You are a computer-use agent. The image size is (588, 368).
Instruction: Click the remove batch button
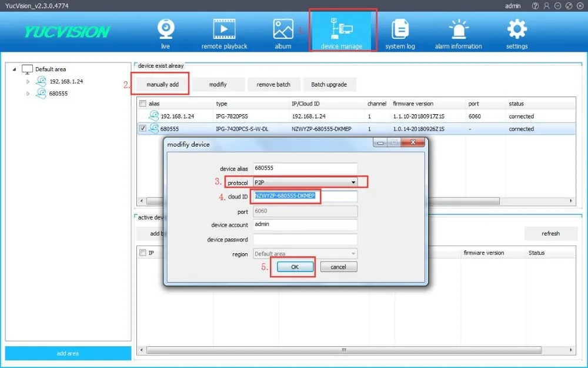coord(273,84)
